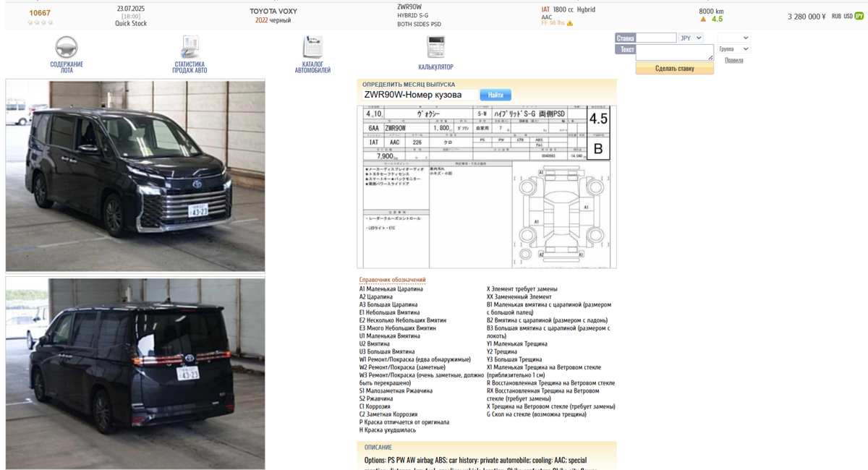Screen dimensions: 868x470
Task: Click the Y3 Большая Трещина legend entry
Action: pos(514,359)
